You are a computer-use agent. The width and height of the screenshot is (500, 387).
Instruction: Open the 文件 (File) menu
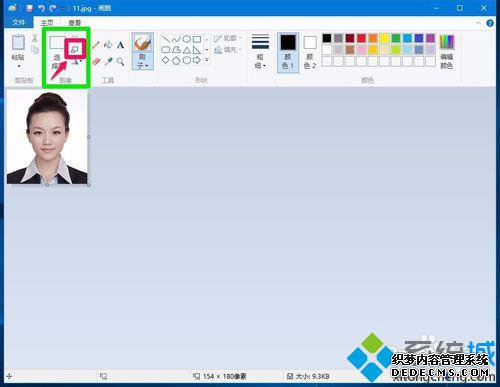click(19, 22)
